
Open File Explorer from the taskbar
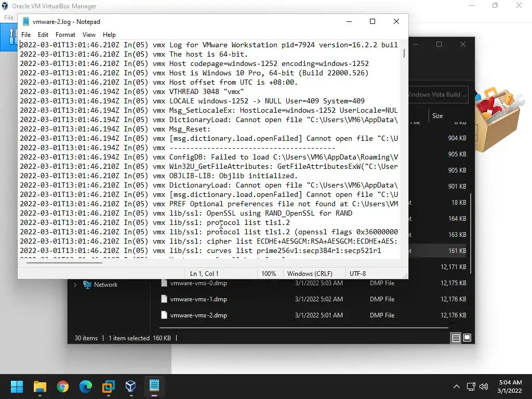(x=39, y=386)
